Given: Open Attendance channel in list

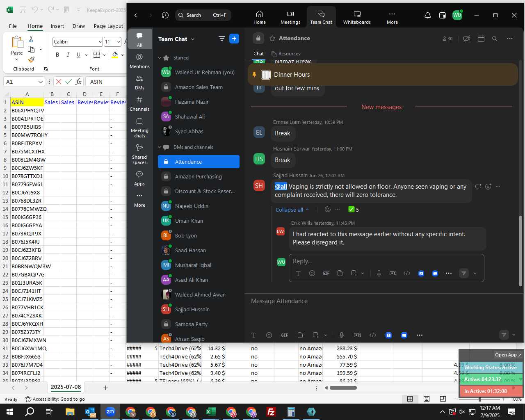Looking at the screenshot, I should coord(199,162).
